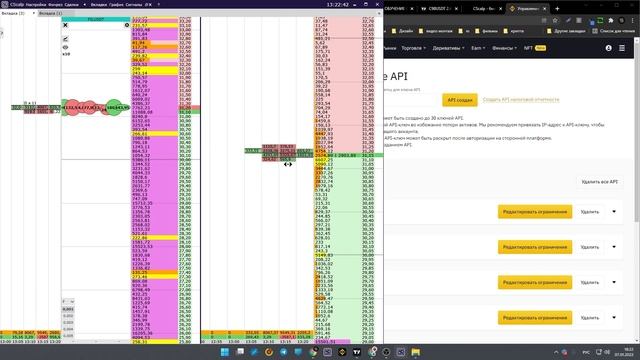
Task: Open browser extensions puzzle icon
Action: (611, 20)
